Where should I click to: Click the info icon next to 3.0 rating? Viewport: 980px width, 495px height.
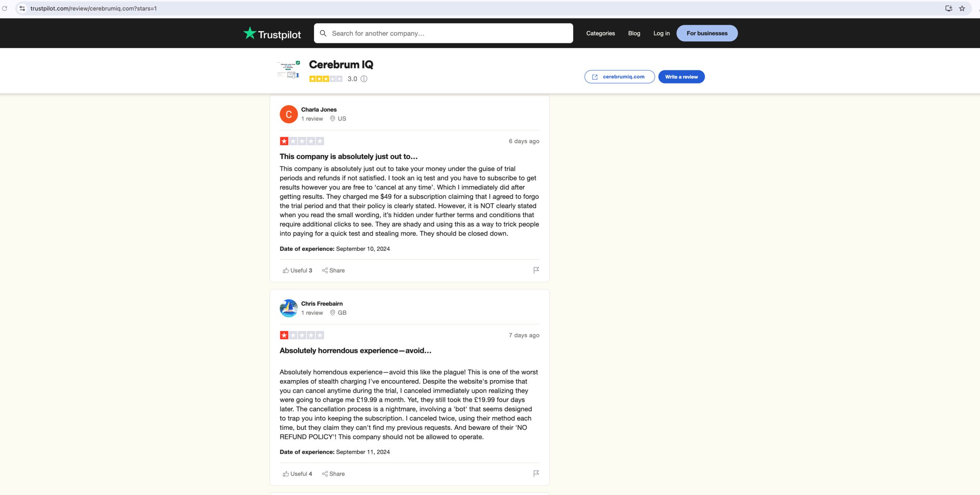(x=364, y=78)
